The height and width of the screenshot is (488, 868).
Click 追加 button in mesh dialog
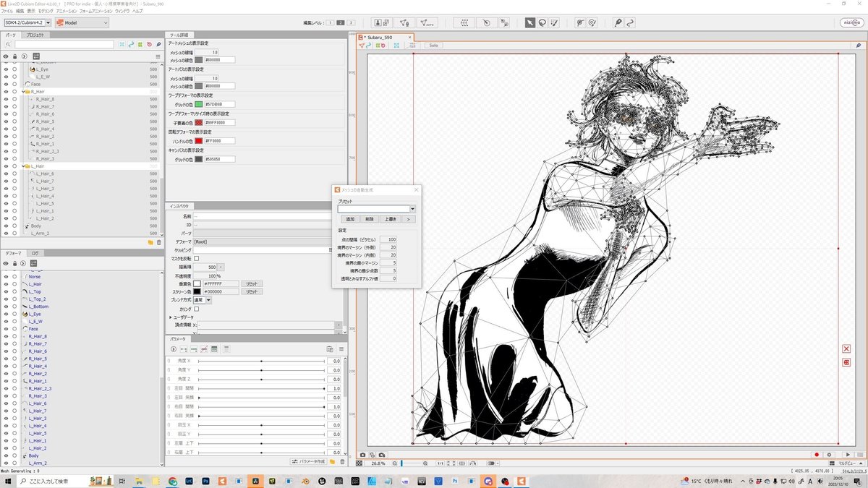coord(350,218)
